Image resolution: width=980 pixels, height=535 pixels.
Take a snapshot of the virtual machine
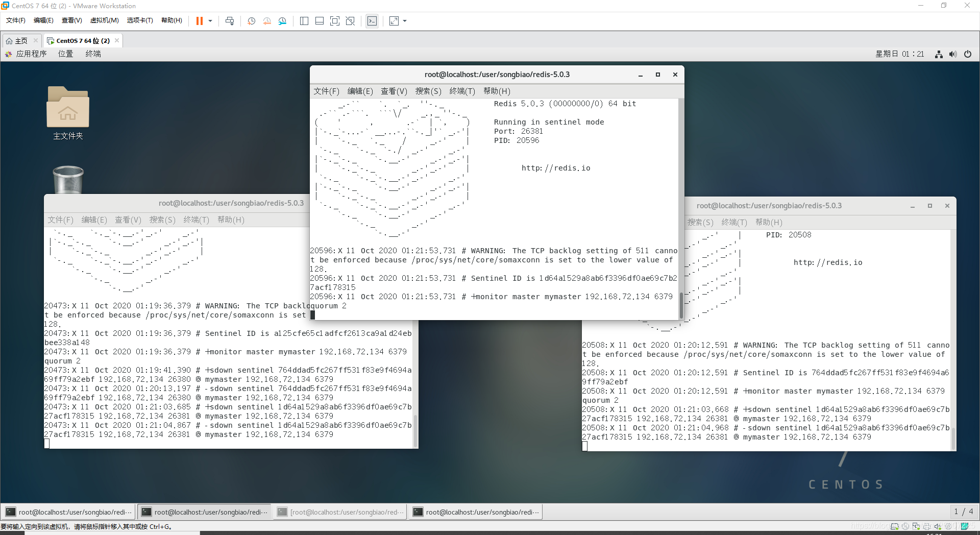(x=251, y=21)
